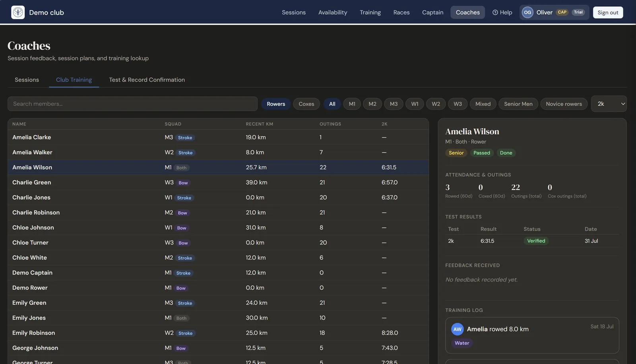Select the Emily Jones row
Screen dimensions: 636x364
(x=218, y=318)
